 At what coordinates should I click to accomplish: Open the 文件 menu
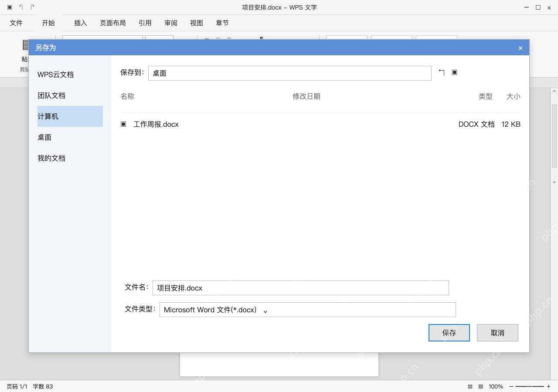[x=16, y=23]
